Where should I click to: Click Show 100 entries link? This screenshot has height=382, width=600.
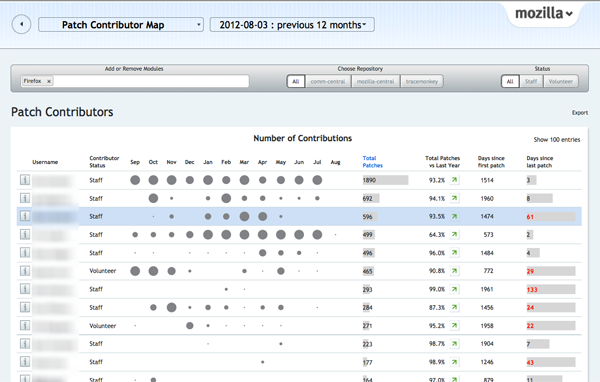click(557, 140)
